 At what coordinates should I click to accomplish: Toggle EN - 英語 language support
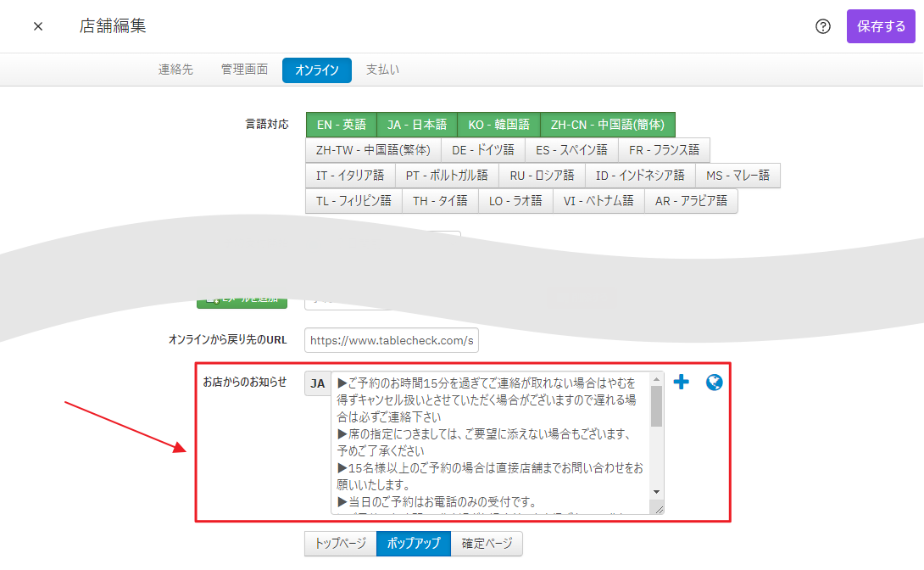point(341,125)
